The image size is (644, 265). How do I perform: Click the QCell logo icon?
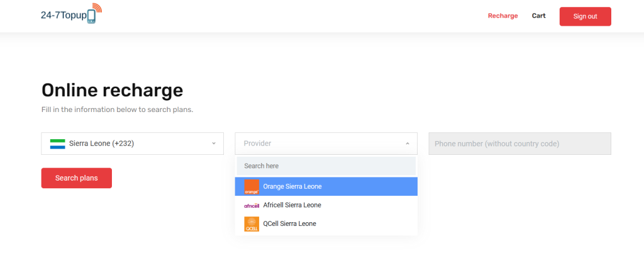tap(252, 224)
